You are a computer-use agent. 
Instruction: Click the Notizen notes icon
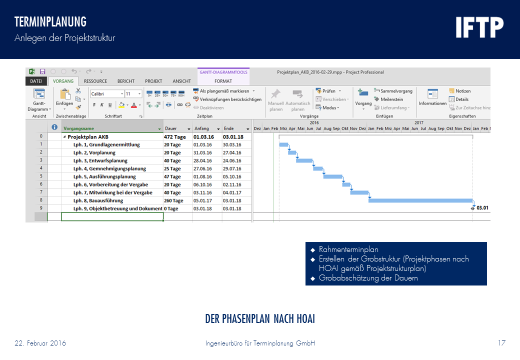[x=452, y=91]
